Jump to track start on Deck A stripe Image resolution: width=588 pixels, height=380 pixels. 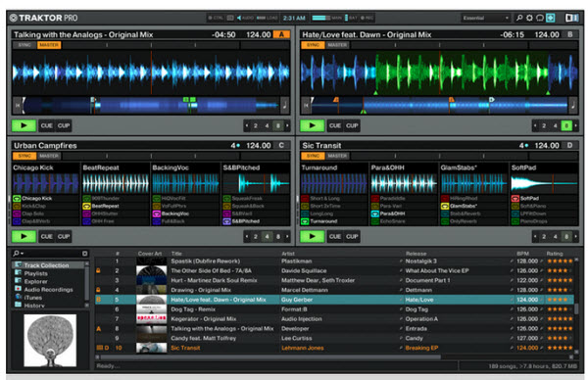tap(18, 106)
